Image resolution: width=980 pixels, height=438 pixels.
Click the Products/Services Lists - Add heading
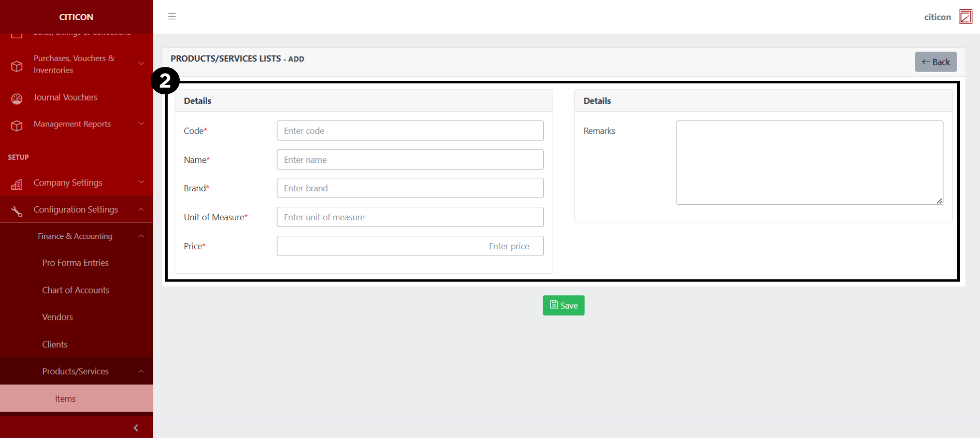(x=237, y=59)
